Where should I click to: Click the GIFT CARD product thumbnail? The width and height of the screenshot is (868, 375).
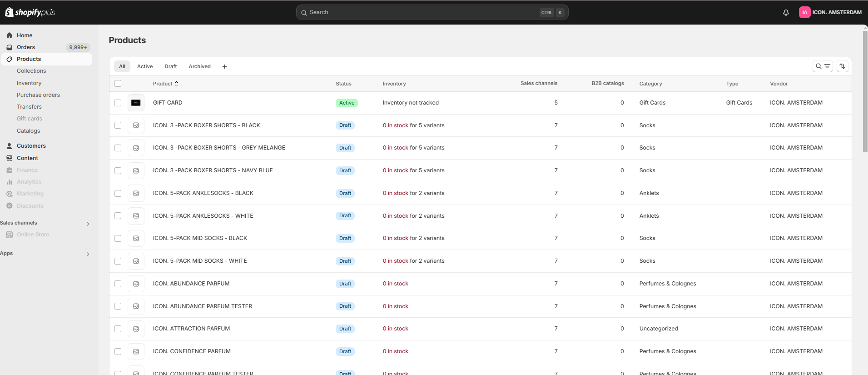(x=136, y=103)
